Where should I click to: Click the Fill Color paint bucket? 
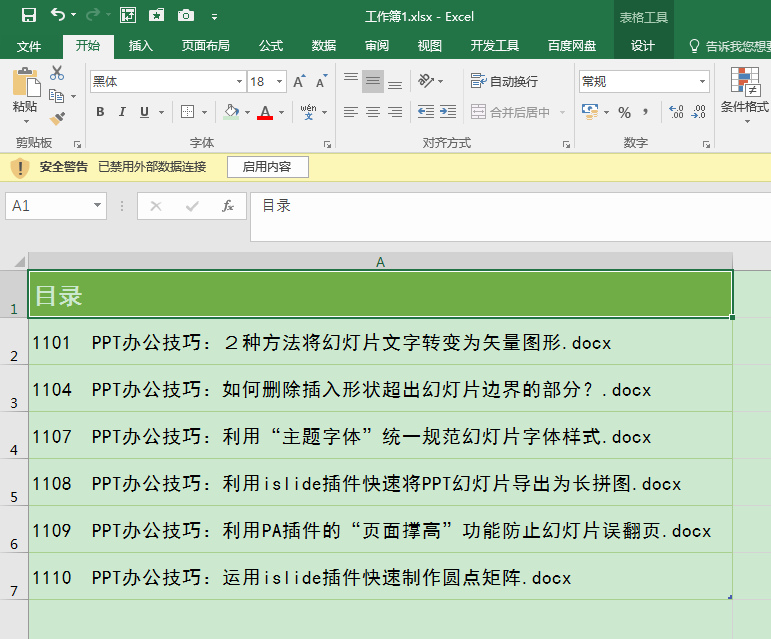tap(231, 112)
